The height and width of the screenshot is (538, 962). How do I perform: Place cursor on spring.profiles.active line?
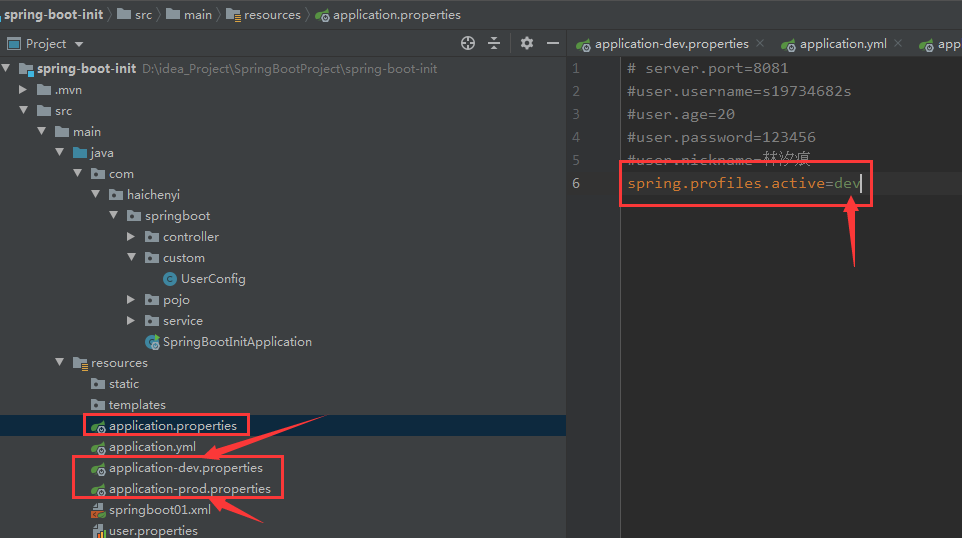[744, 183]
